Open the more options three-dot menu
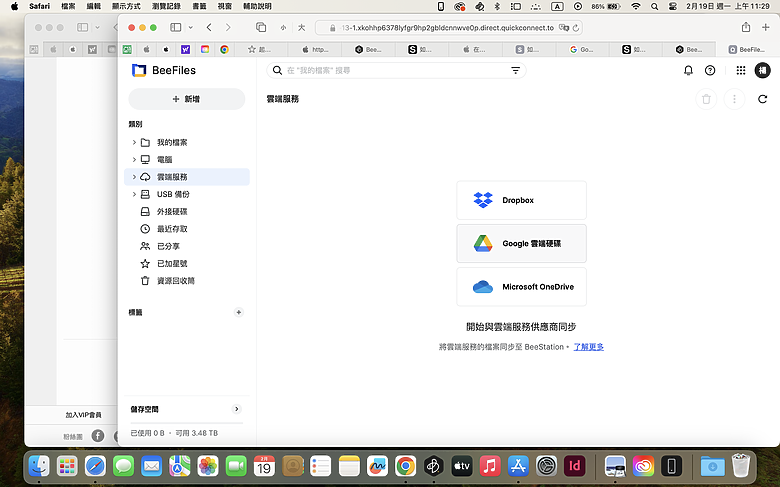 pyautogui.click(x=734, y=99)
